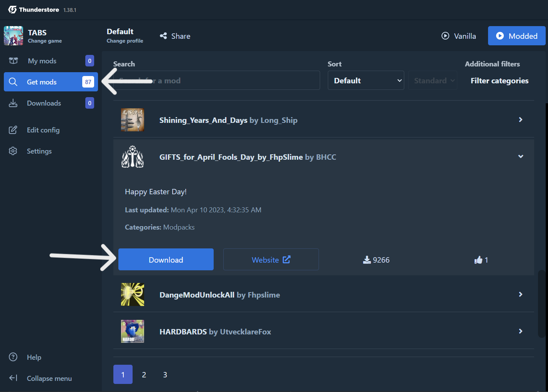Click the GIFTS_for_April_Fools_Day_by_FhpSlime title
548x392 pixels.
[x=231, y=157]
